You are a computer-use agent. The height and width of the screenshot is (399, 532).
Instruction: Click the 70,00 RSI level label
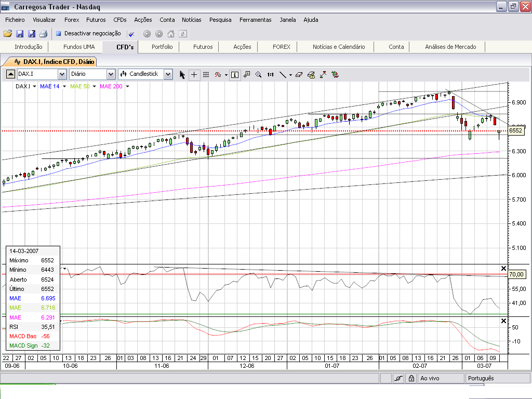pos(516,274)
